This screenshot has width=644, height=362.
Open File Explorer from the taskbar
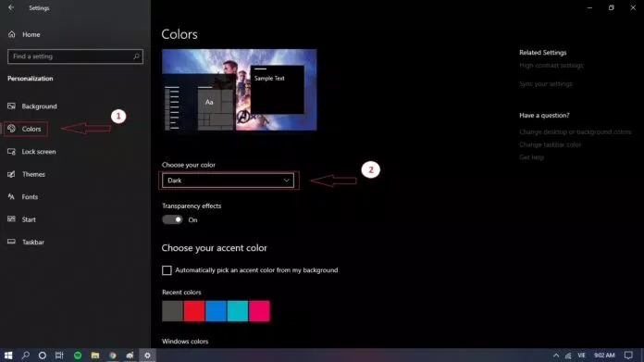coord(95,355)
